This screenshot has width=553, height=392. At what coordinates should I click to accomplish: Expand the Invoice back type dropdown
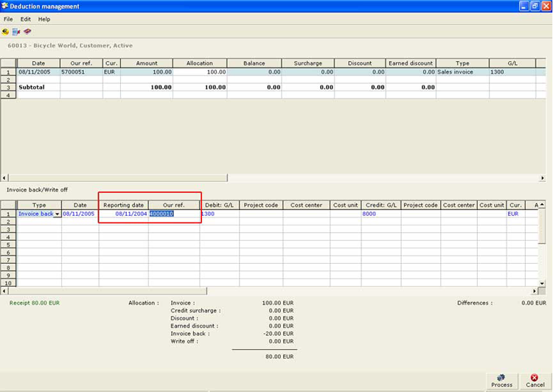coord(58,214)
